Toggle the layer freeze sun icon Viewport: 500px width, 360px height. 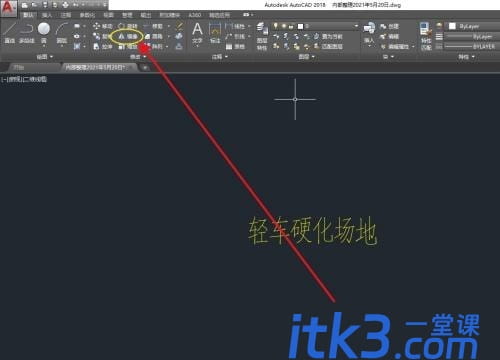click(x=284, y=26)
